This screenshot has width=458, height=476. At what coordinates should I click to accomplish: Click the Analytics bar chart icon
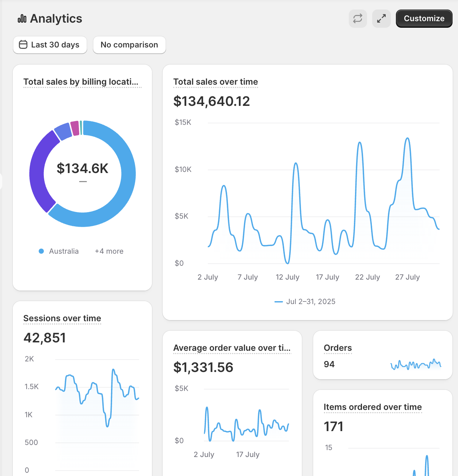(x=22, y=19)
